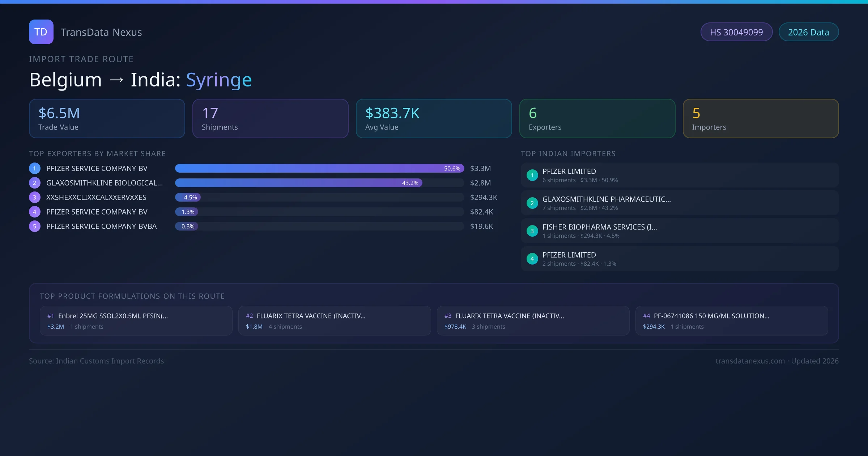Click the 43.2% GlaxoSmithKline share bar
Image resolution: width=868 pixels, height=456 pixels.
[298, 183]
